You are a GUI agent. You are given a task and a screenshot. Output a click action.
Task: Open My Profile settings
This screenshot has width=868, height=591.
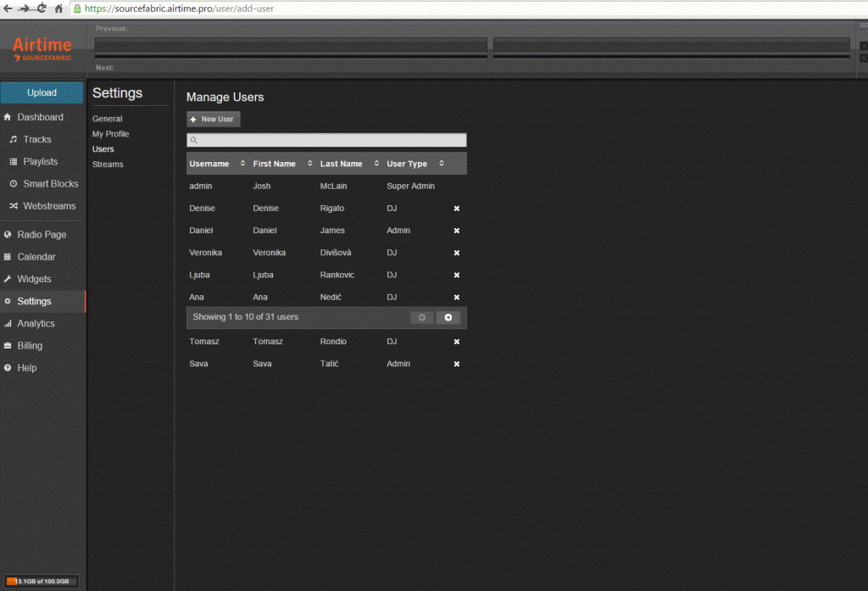111,133
